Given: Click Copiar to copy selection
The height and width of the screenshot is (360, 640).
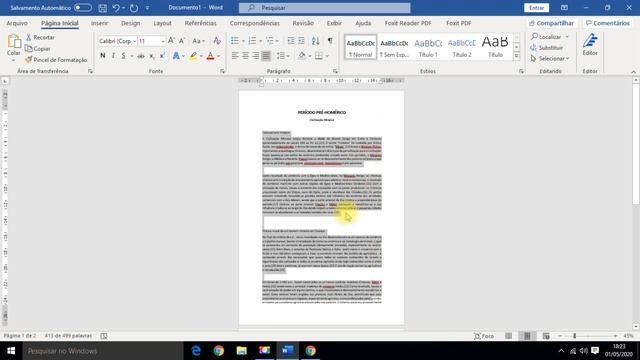Looking at the screenshot, I should coord(38,49).
